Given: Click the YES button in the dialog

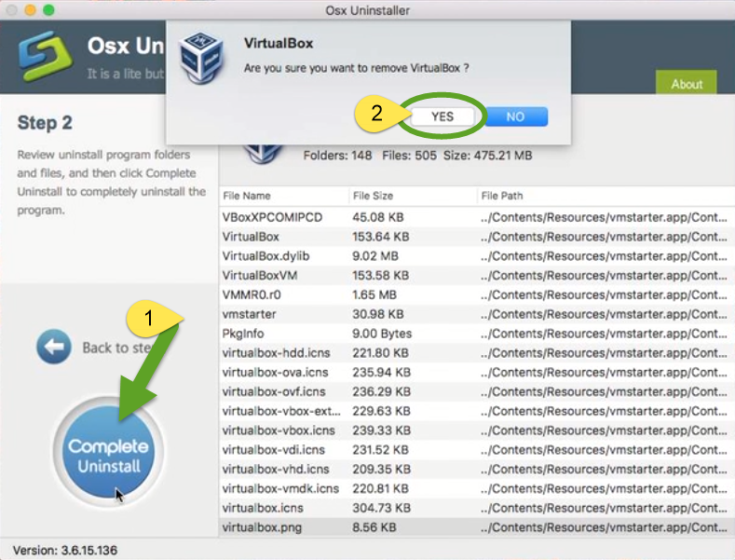Looking at the screenshot, I should 442,116.
